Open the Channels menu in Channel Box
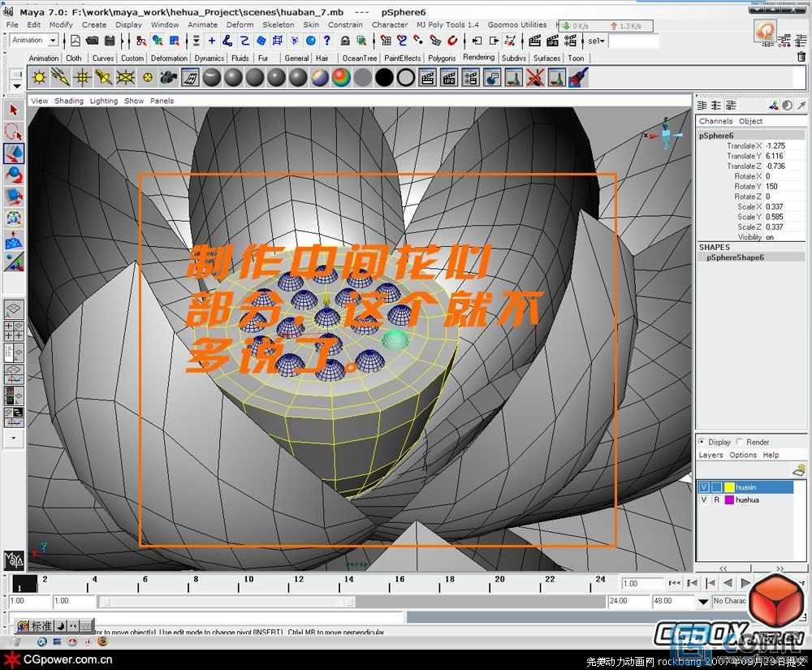The height and width of the screenshot is (670, 812). (x=715, y=121)
